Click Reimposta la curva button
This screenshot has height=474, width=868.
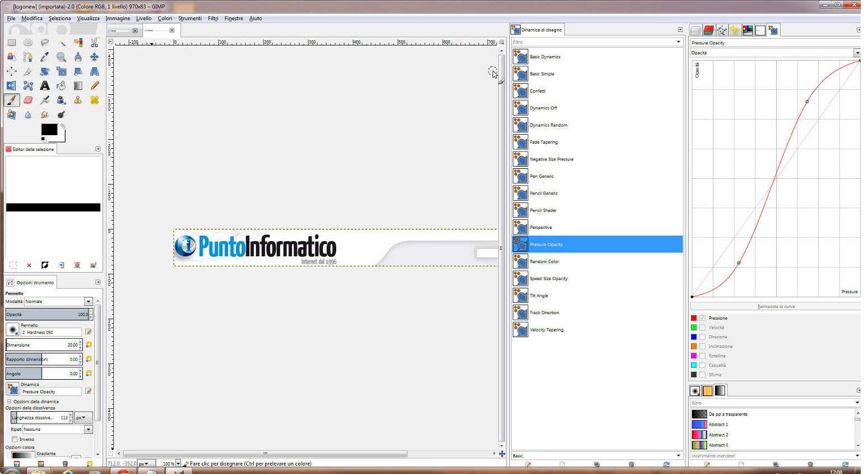point(776,306)
